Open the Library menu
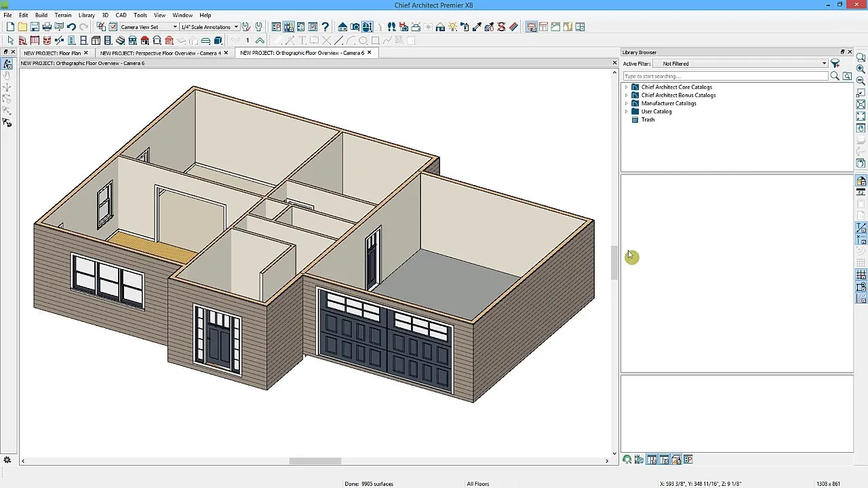Image resolution: width=868 pixels, height=488 pixels. (87, 15)
